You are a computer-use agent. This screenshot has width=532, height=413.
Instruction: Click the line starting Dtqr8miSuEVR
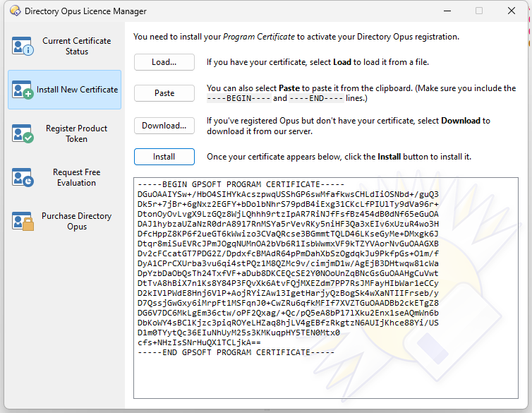(288, 244)
